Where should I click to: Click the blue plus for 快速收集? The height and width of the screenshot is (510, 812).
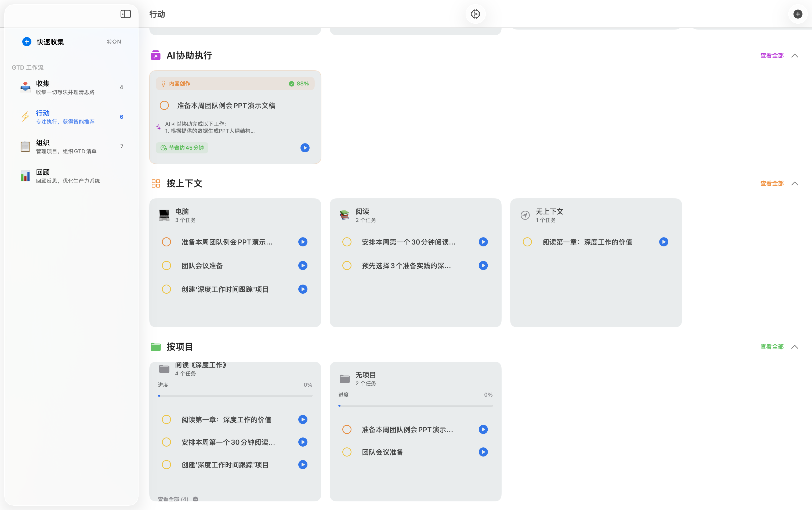[x=27, y=41]
